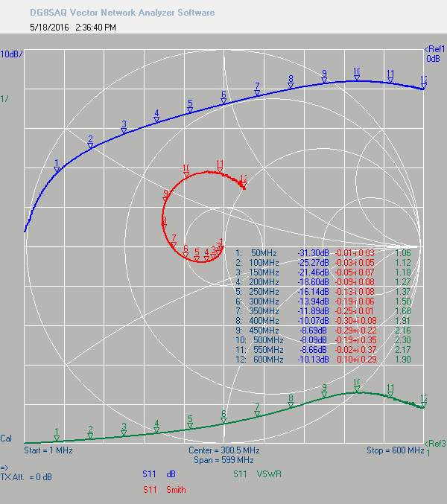The image size is (447, 504).
Task: Click the 250MHz entry in marker table
Action: point(264,292)
